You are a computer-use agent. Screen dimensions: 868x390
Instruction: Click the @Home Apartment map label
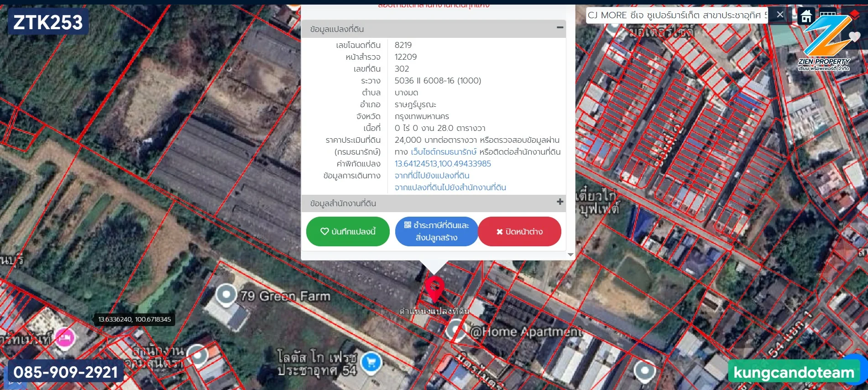[527, 332]
